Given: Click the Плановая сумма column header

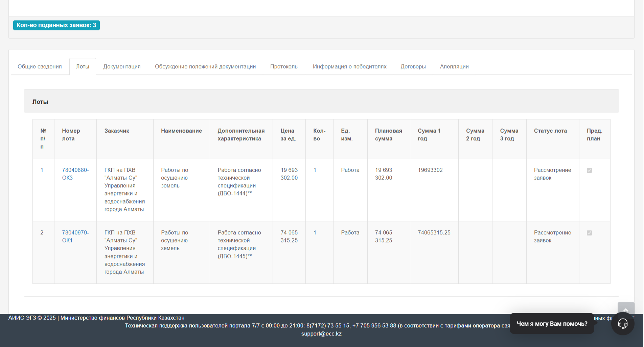Looking at the screenshot, I should (x=388, y=135).
